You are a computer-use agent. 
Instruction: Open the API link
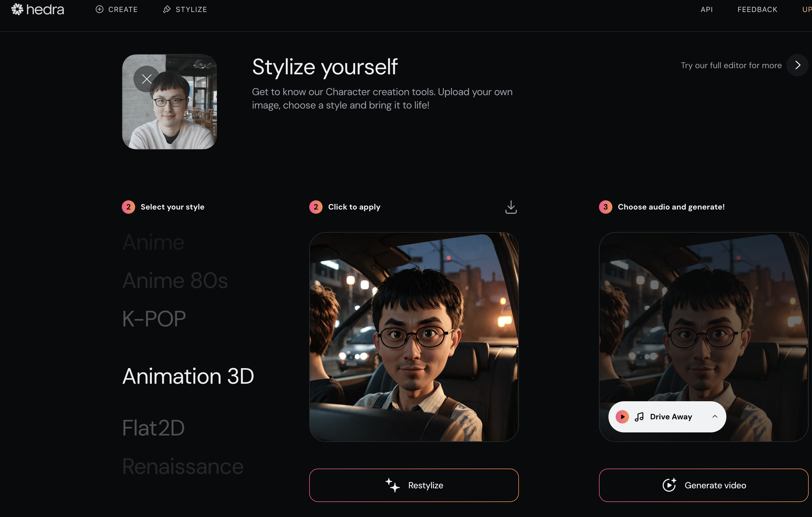tap(706, 9)
